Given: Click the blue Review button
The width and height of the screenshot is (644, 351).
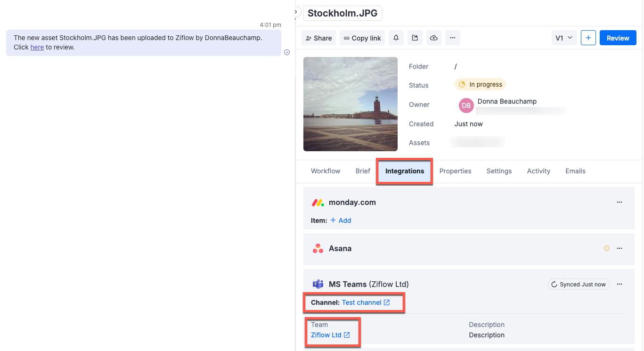Looking at the screenshot, I should tap(618, 38).
